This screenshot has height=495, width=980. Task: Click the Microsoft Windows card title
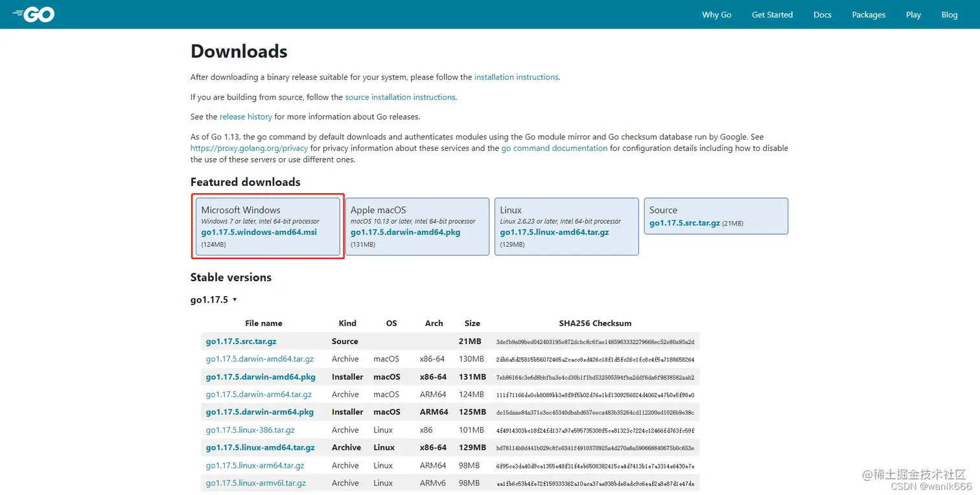241,210
